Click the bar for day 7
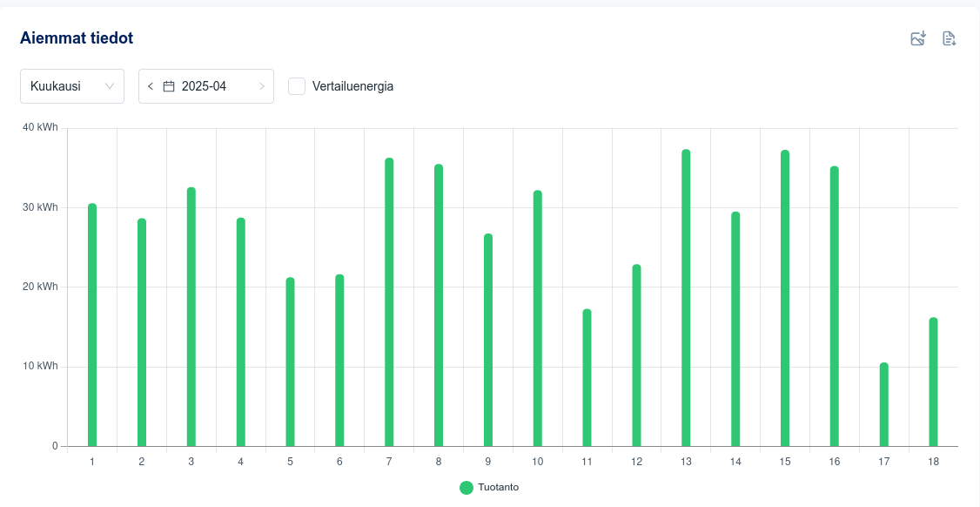 coord(389,302)
